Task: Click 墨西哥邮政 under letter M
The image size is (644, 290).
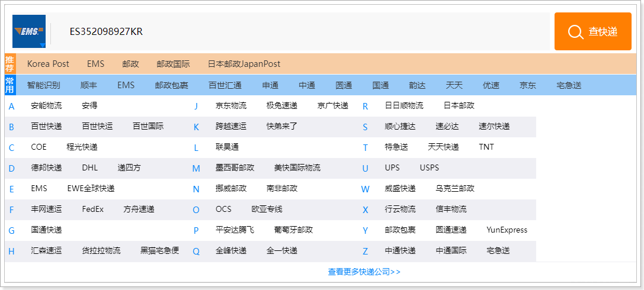Action: click(235, 168)
